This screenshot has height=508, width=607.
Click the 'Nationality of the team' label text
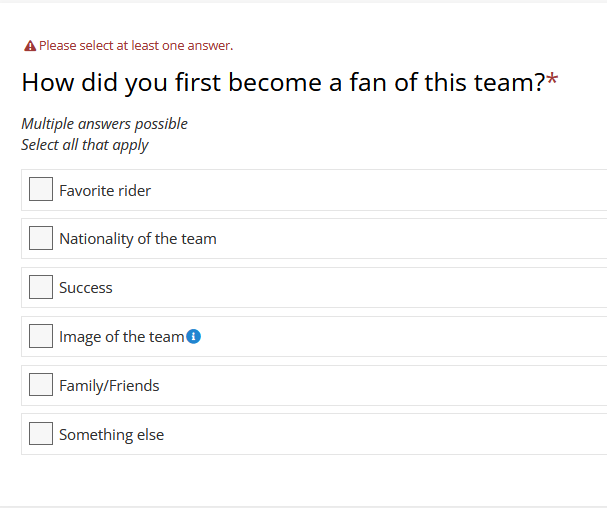pos(138,239)
